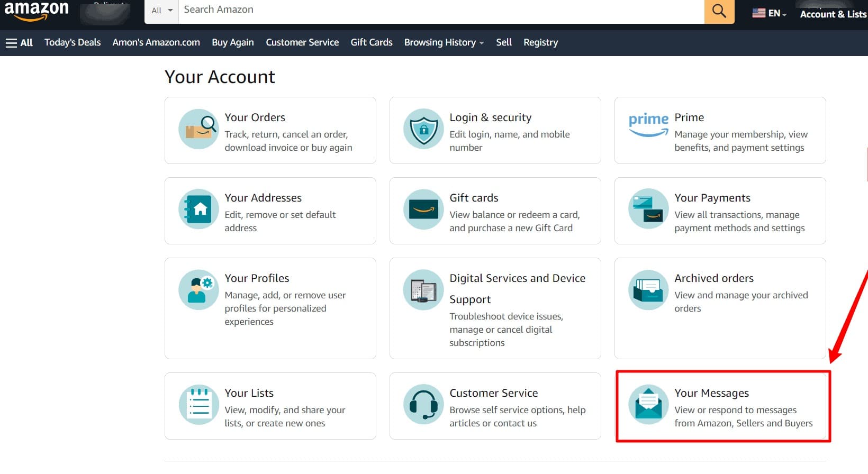This screenshot has height=474, width=868.
Task: Click the Your Payments cards icon
Action: click(x=648, y=209)
